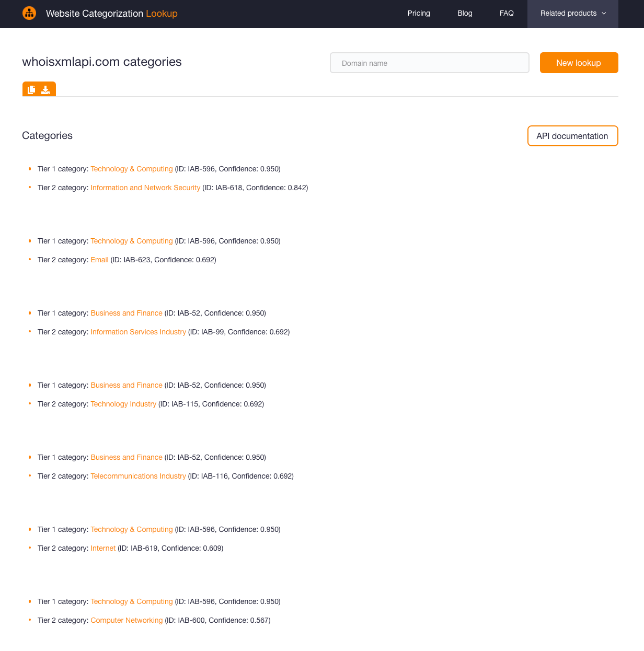Open the Pricing page
The width and height of the screenshot is (644, 651).
pos(419,14)
